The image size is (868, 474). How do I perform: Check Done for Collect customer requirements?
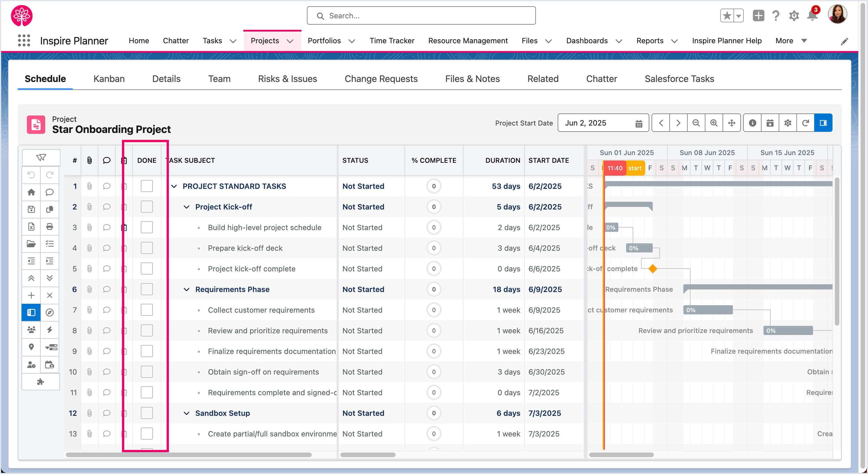[x=147, y=310]
